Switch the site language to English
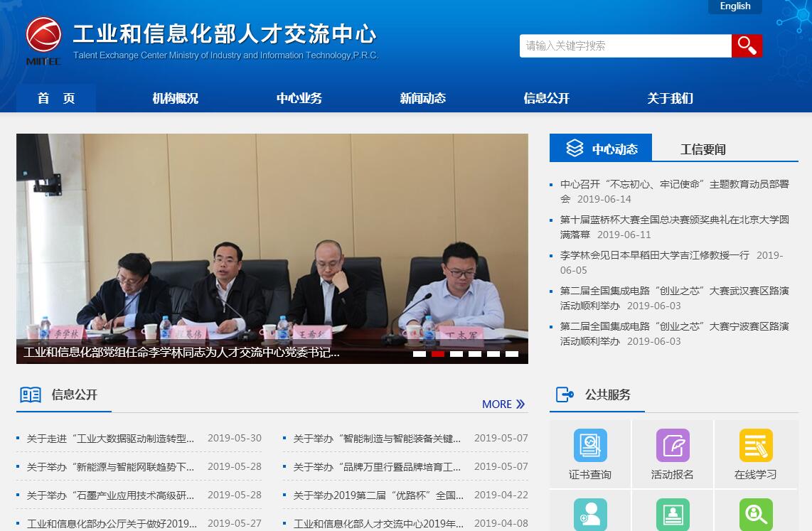 click(x=734, y=6)
